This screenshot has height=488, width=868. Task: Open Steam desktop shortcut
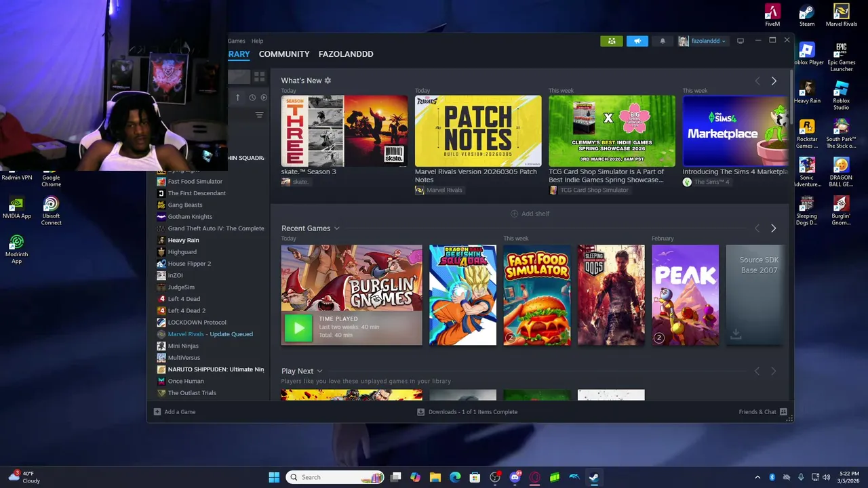pos(807,16)
